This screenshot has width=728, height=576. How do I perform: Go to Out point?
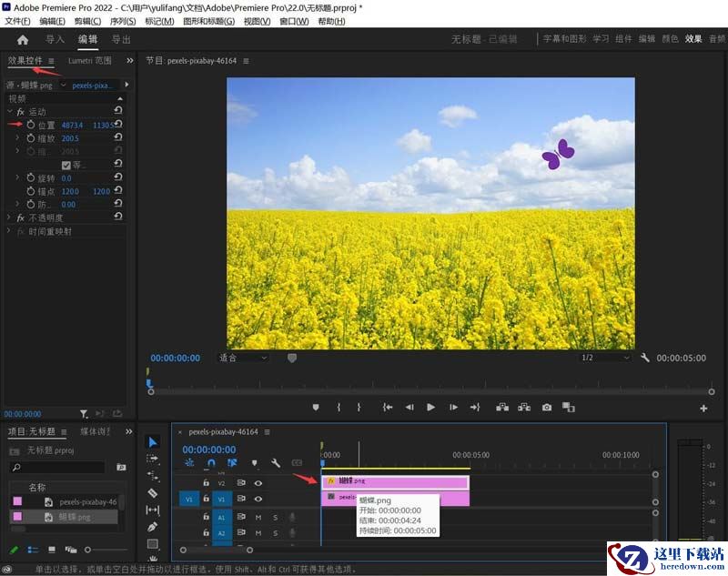(475, 407)
